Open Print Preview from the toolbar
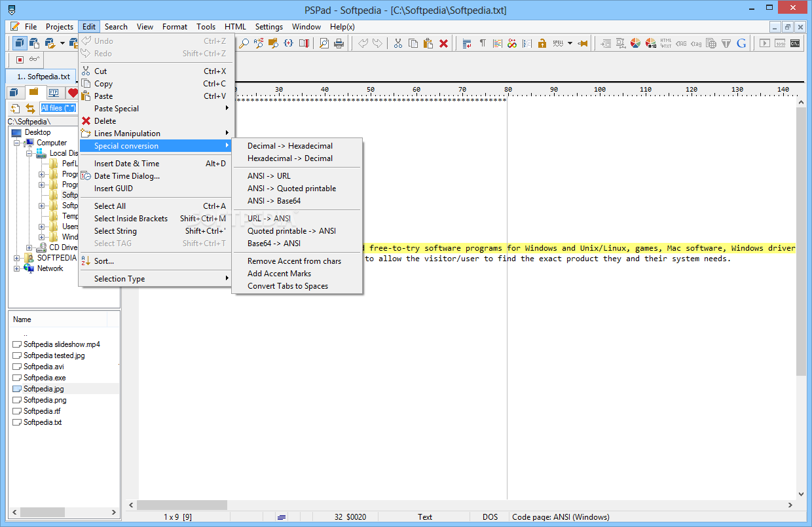The image size is (812, 527). pyautogui.click(x=324, y=43)
